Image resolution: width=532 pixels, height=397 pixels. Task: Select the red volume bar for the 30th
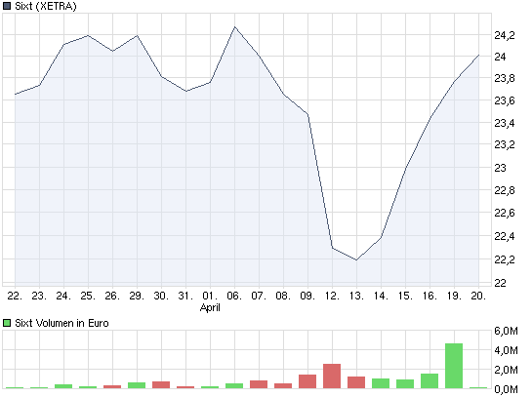(161, 384)
